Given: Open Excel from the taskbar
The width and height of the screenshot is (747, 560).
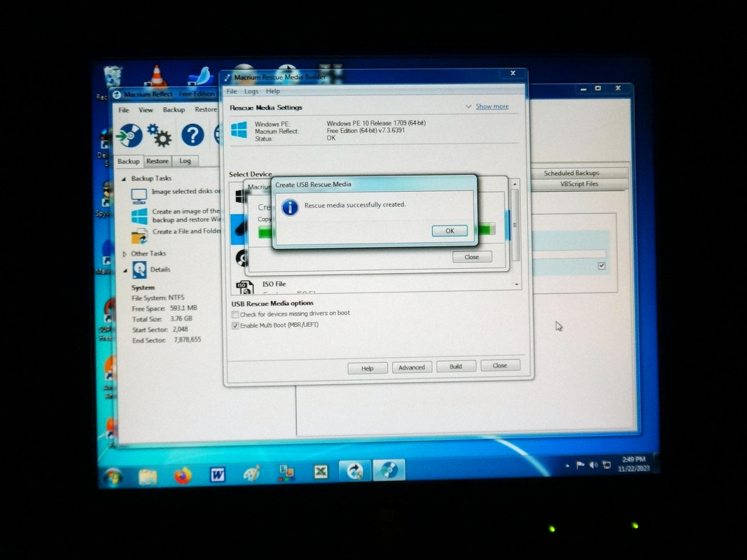Looking at the screenshot, I should 321,472.
